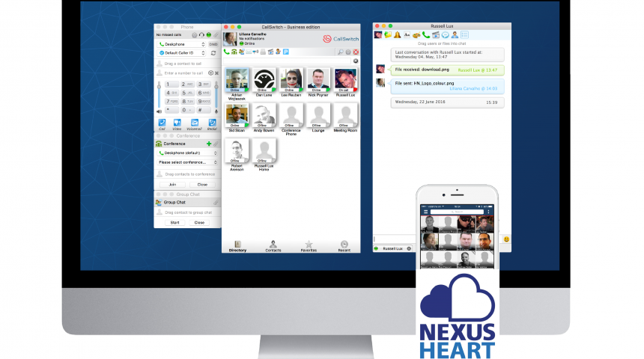
Task: Switch to the Recent tab
Action: coord(344,247)
